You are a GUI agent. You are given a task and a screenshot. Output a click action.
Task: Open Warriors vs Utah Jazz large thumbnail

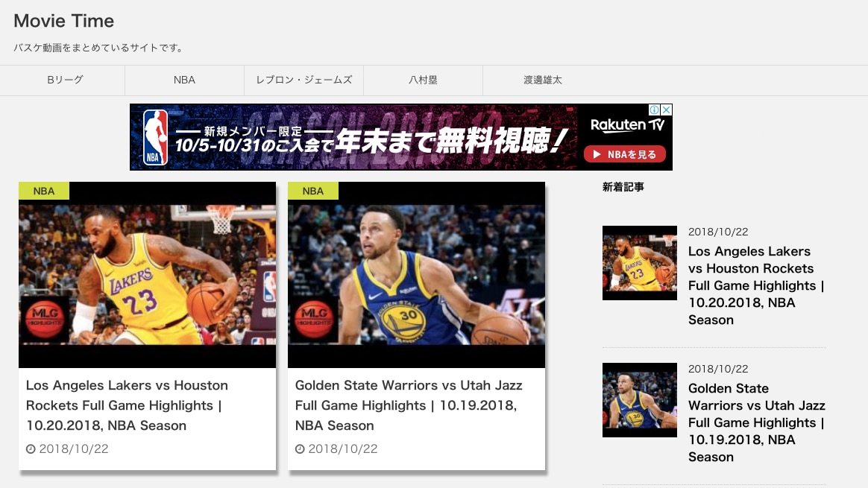(x=416, y=275)
